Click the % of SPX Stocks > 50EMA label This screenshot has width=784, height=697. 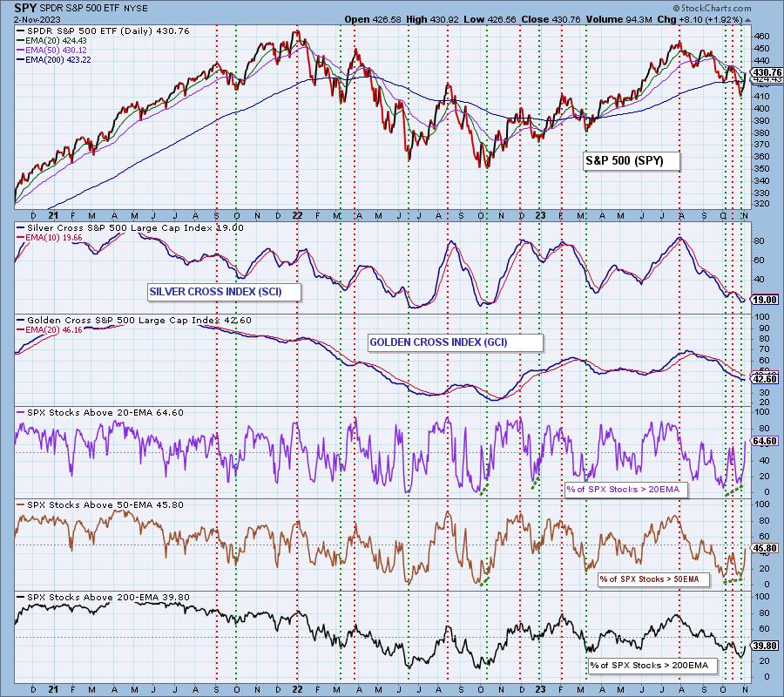pos(655,579)
